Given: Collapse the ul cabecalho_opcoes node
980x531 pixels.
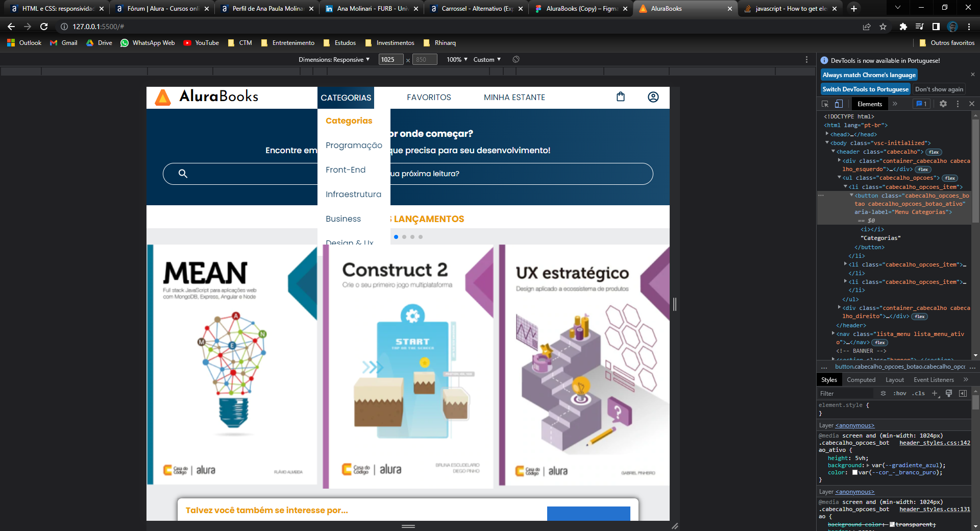Looking at the screenshot, I should coord(839,177).
